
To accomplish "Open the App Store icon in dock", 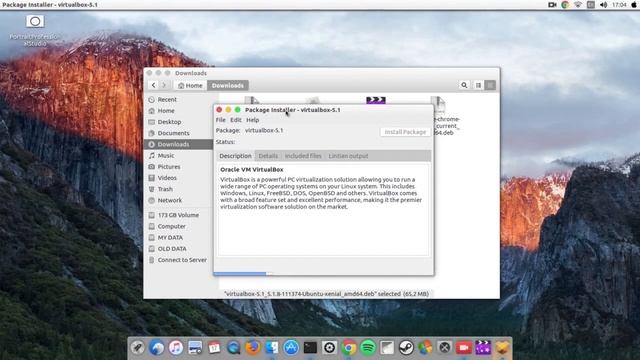I will [x=291, y=348].
